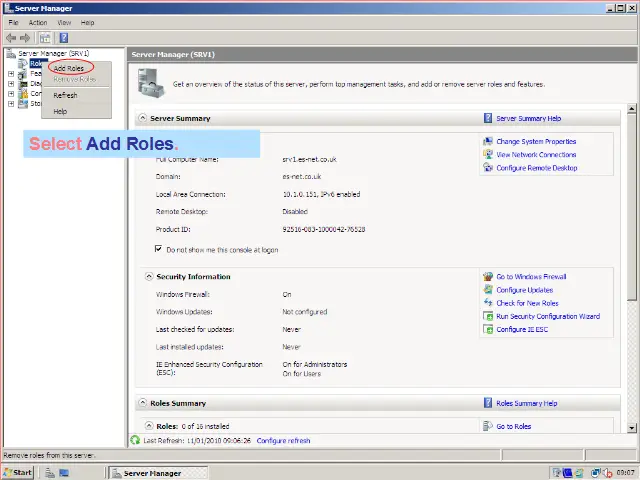Viewport: 640px width, 480px height.
Task: Open the Server Summary Help link
Action: (529, 118)
